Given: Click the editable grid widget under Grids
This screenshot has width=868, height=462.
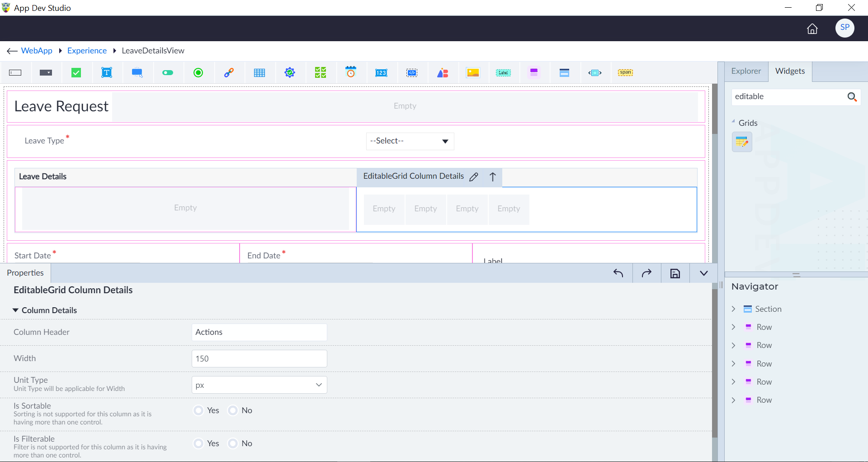Looking at the screenshot, I should pos(742,142).
